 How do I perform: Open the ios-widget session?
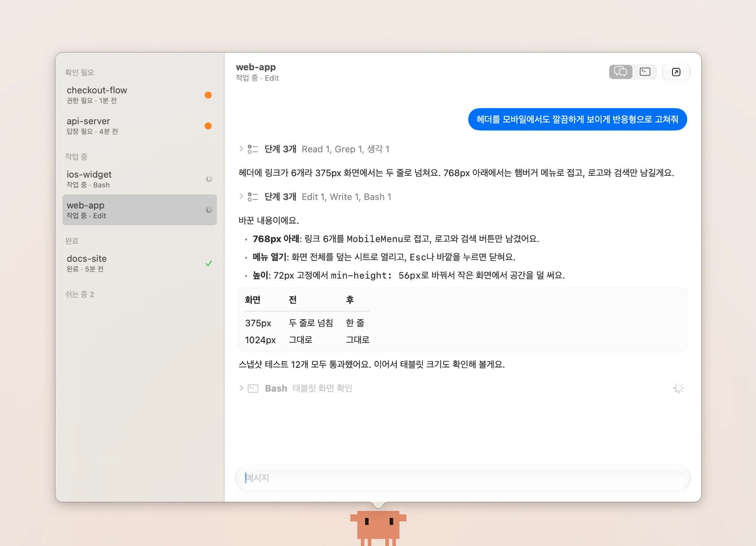point(139,179)
